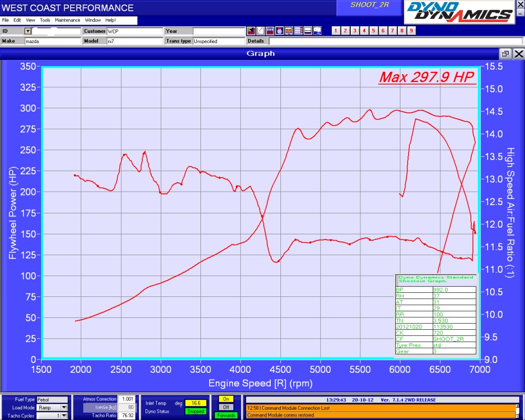This screenshot has width=525, height=420.
Task: Click the Dyno Dynamics logo
Action: coord(459,12)
